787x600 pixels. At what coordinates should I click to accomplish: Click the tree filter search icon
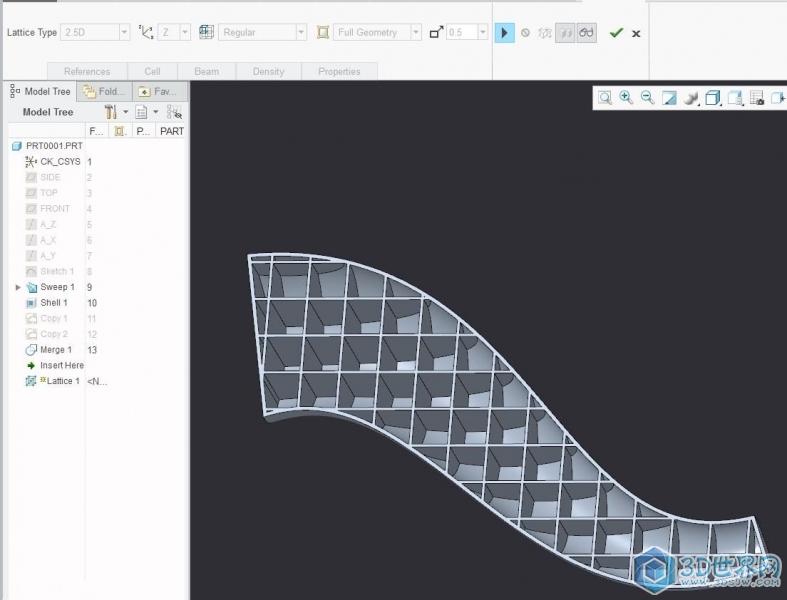(174, 112)
